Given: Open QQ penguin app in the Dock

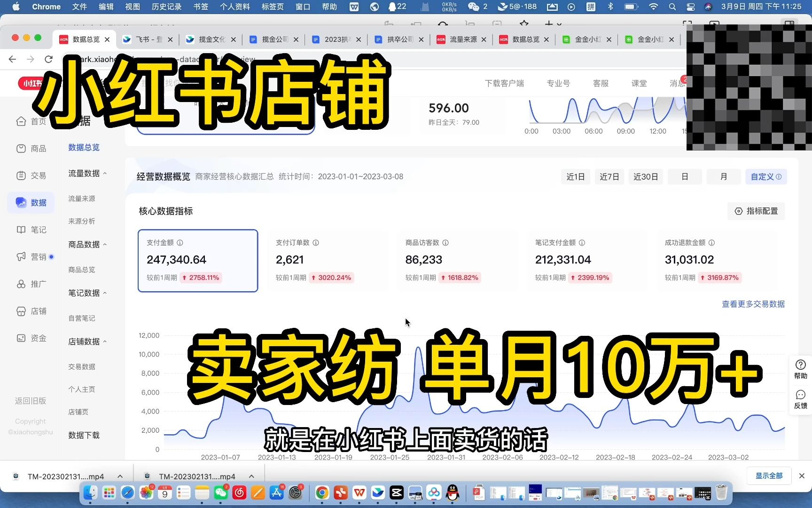Looking at the screenshot, I should pos(453,492).
